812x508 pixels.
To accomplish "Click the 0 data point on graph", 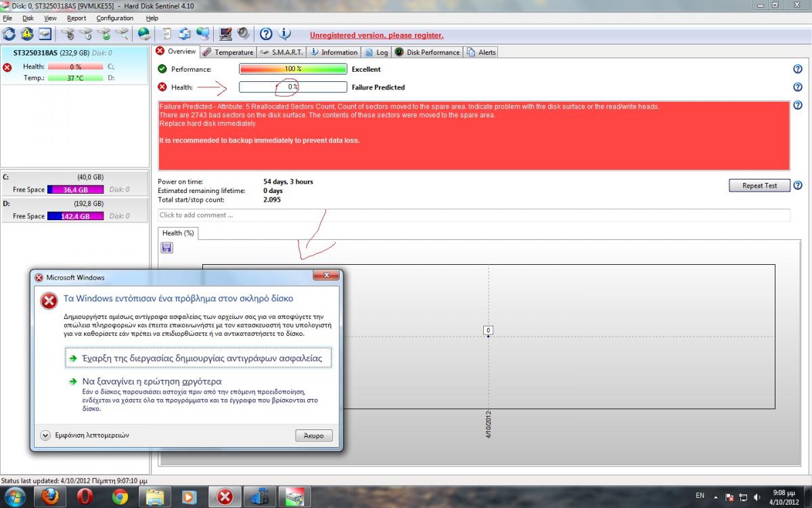I will click(489, 331).
